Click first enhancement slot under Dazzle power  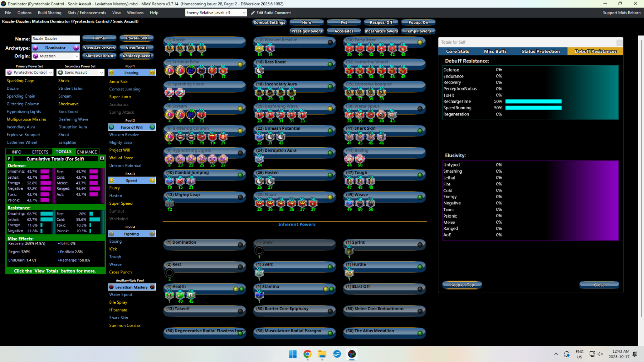click(x=170, y=48)
